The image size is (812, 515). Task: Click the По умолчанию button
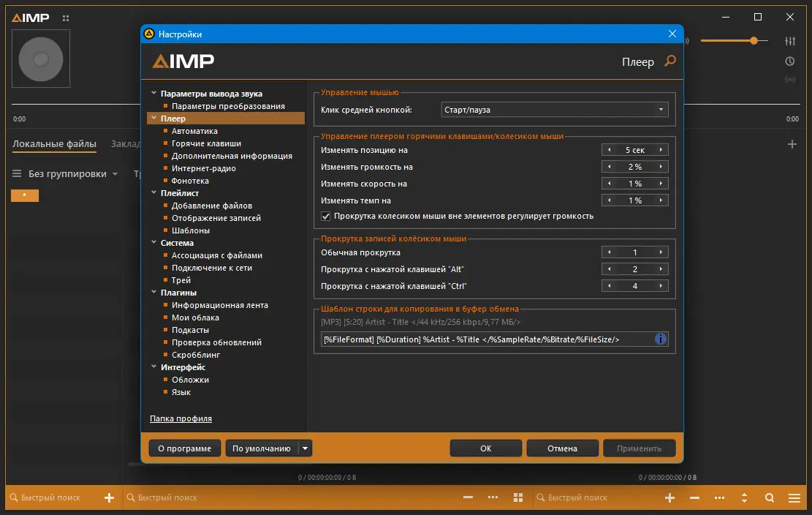coord(262,448)
